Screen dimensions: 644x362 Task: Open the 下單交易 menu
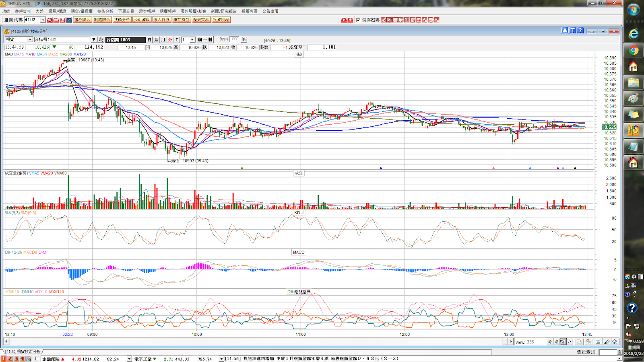tap(126, 11)
